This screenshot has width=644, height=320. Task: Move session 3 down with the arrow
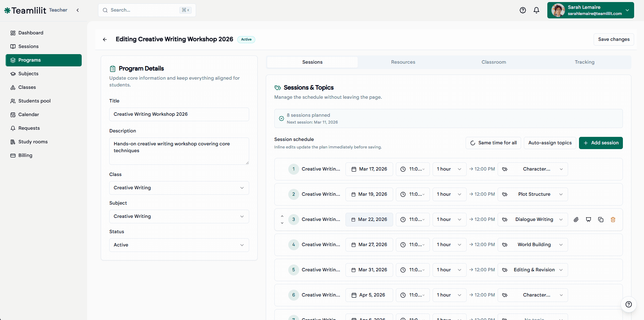pyautogui.click(x=282, y=223)
